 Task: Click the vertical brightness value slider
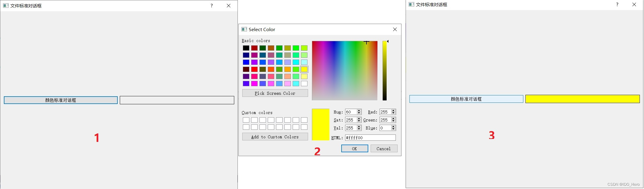[x=385, y=71]
